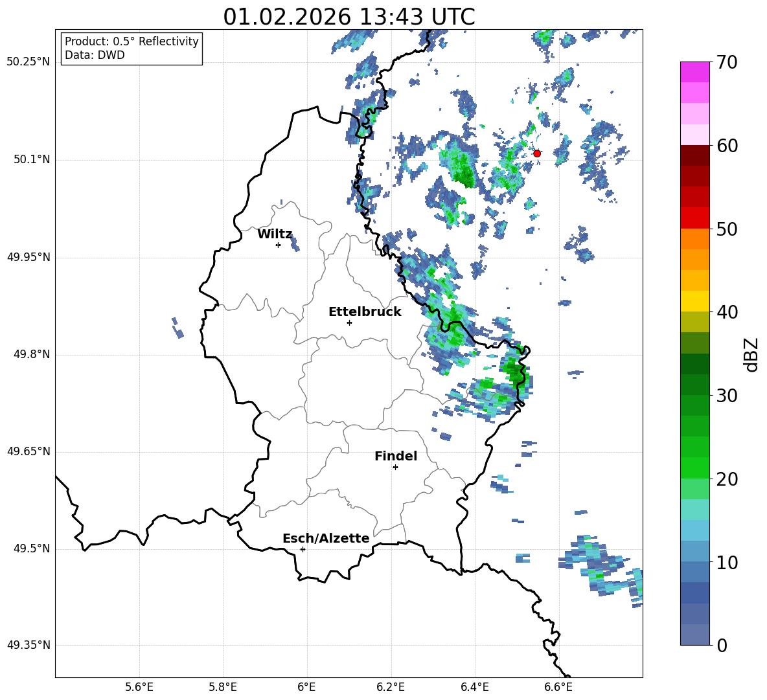The image size is (767, 700).
Task: Click the 6.4°E longitude label
Action: (x=474, y=687)
